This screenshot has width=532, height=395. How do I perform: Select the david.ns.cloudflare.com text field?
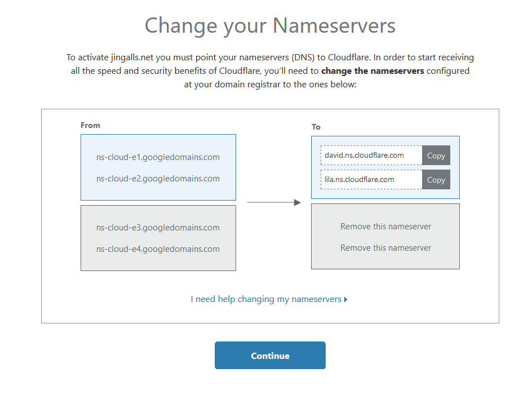371,156
